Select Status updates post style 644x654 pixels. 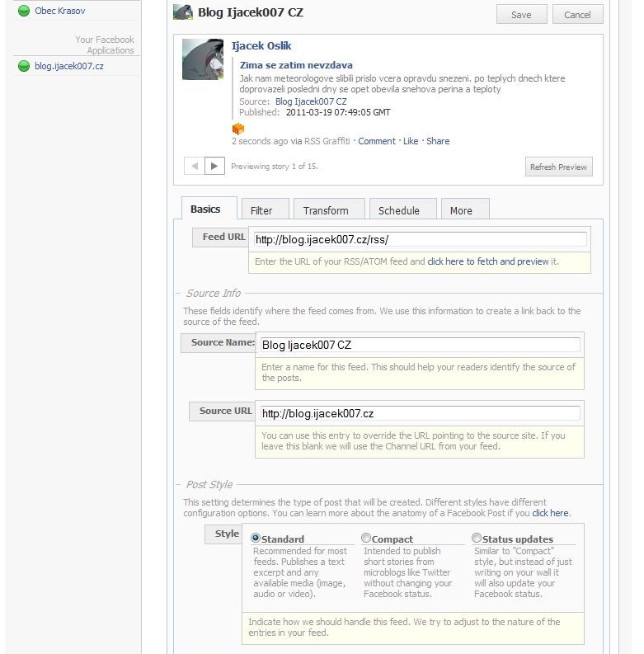tap(477, 538)
